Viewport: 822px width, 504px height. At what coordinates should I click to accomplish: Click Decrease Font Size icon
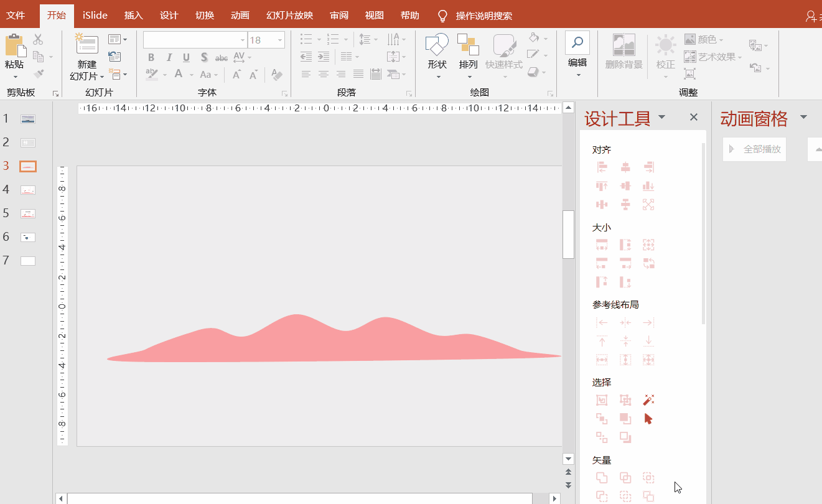pos(253,75)
